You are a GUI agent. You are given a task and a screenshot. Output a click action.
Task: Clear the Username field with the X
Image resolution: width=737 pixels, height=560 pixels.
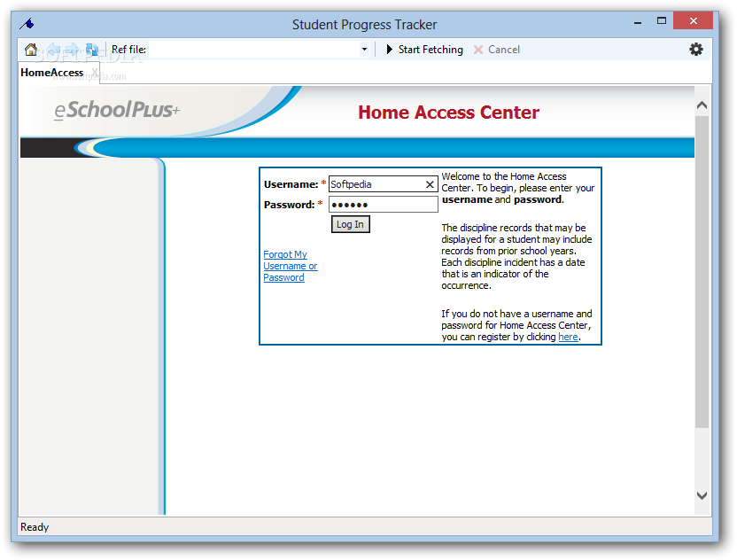tap(430, 184)
